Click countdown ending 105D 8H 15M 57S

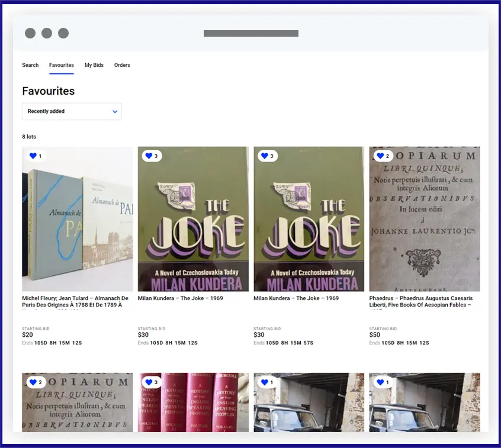click(290, 343)
